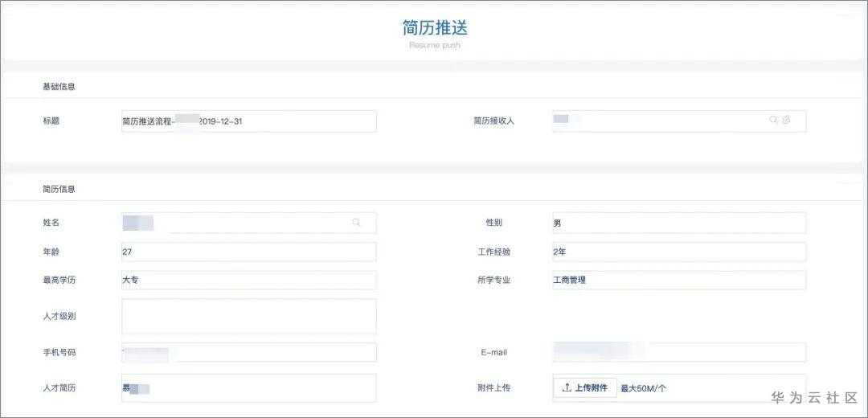Click the 工作经验 field showing 2年
The width and height of the screenshot is (868, 418).
coord(679,252)
